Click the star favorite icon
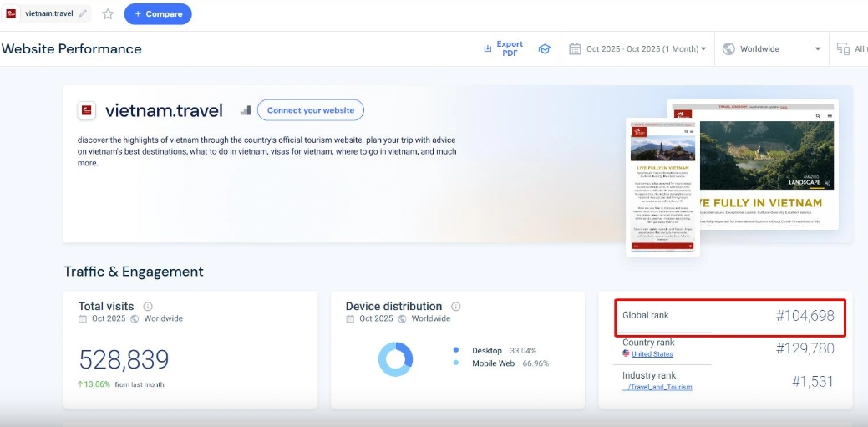The image size is (868, 427). click(x=108, y=14)
